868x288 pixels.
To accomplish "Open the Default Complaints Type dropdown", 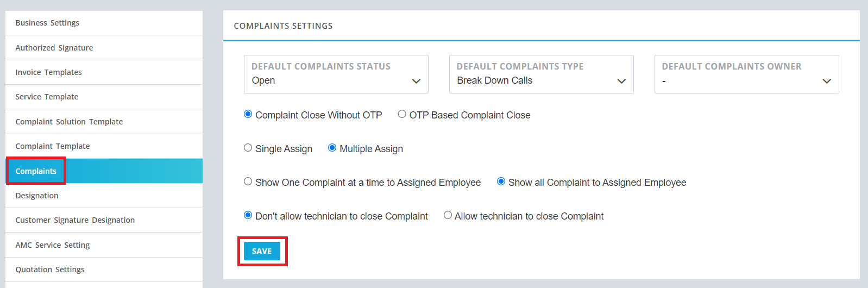I will 542,74.
